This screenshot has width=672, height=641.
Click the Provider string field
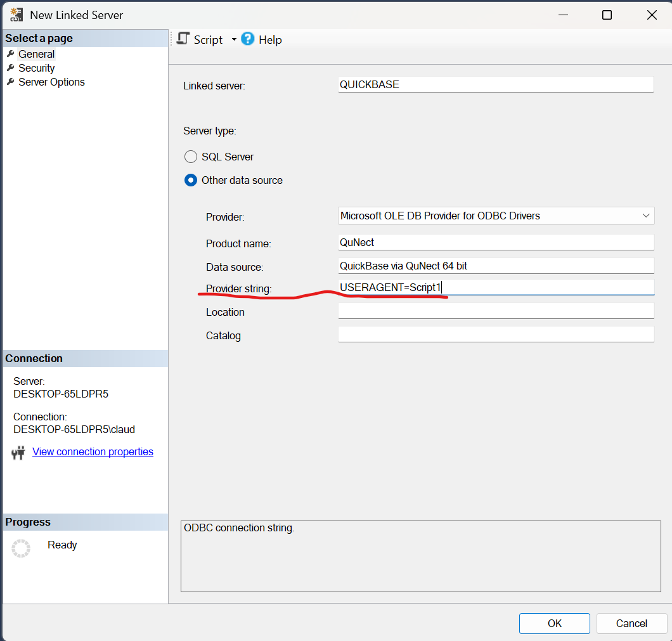coord(496,287)
